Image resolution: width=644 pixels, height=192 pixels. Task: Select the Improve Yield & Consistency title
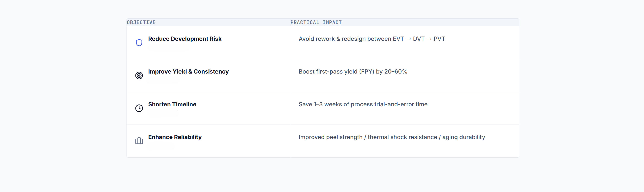188,71
